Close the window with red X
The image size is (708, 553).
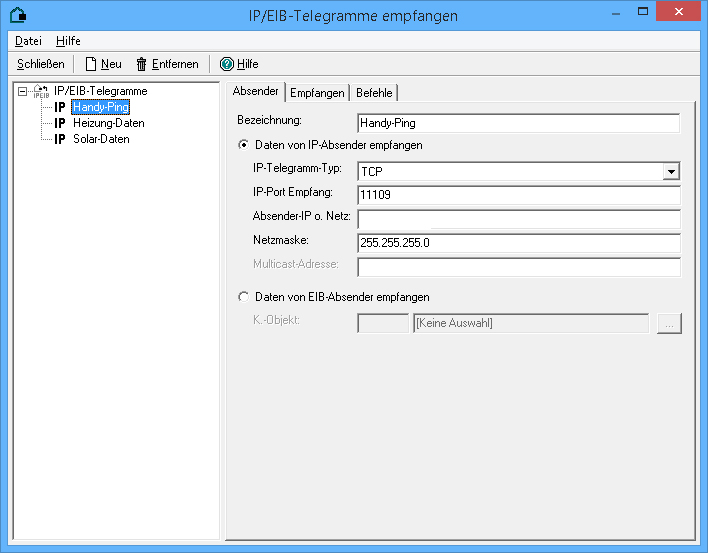pyautogui.click(x=678, y=12)
